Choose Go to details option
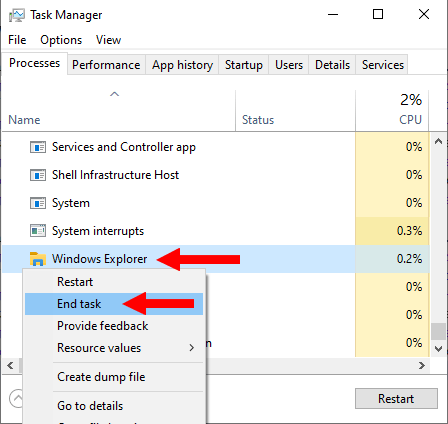The height and width of the screenshot is (424, 448). pos(114,406)
